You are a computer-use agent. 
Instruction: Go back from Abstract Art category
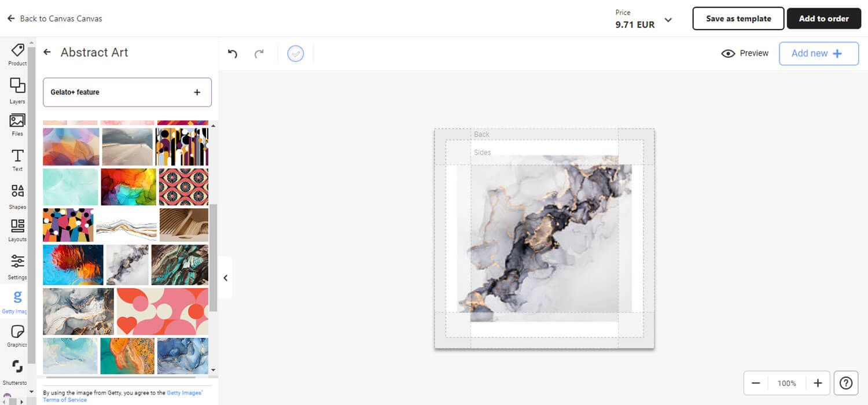[x=47, y=52]
